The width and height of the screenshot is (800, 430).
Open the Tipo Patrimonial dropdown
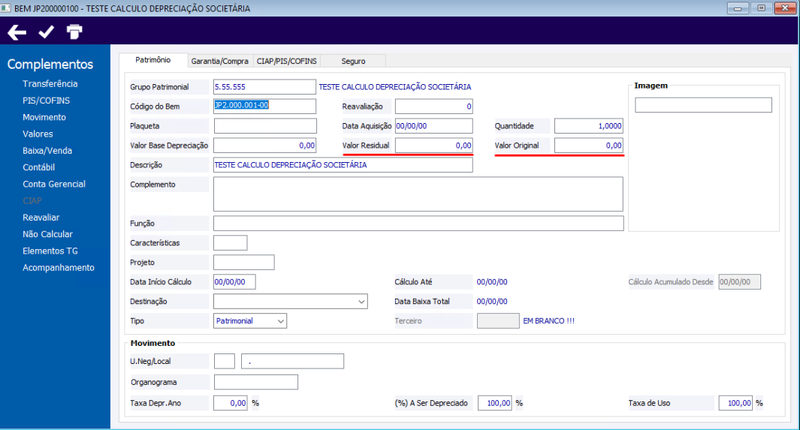click(x=250, y=321)
